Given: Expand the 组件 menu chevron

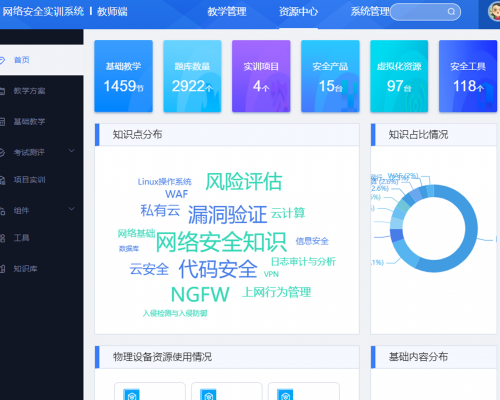Looking at the screenshot, I should coord(72,209).
